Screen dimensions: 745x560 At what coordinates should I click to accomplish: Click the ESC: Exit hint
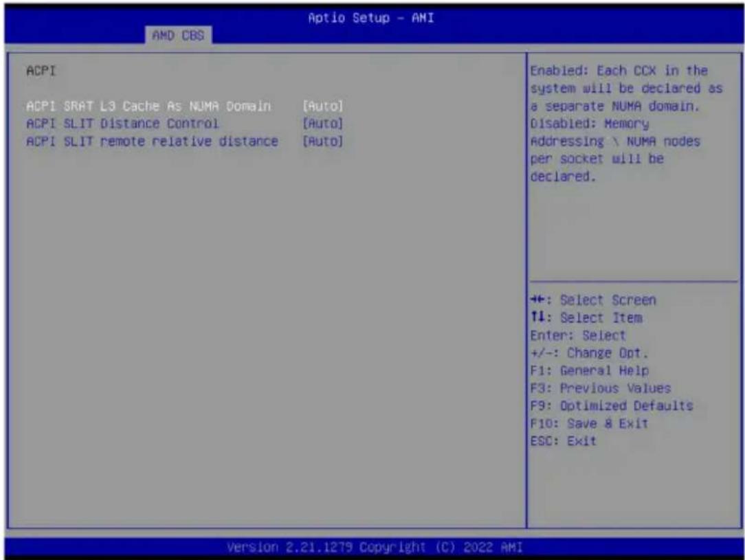pyautogui.click(x=563, y=440)
